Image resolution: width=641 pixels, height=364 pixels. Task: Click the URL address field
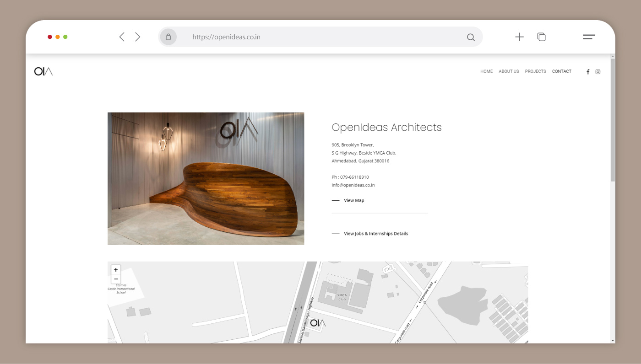(x=320, y=37)
